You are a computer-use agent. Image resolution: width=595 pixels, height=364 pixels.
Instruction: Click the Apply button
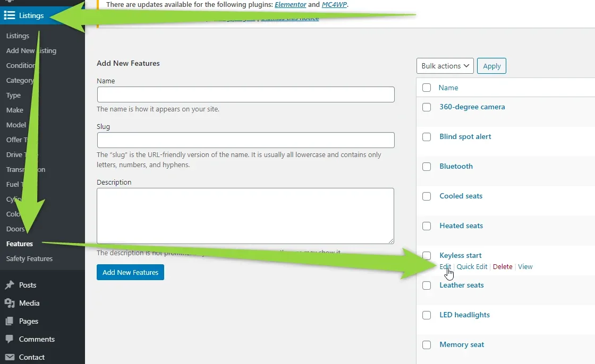[x=491, y=66]
